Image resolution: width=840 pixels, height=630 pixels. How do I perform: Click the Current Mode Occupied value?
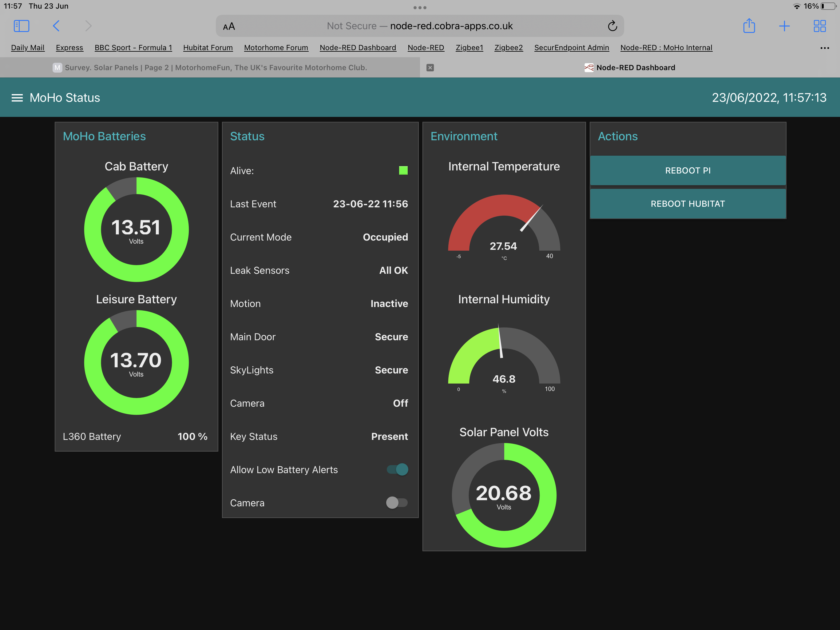click(x=386, y=237)
